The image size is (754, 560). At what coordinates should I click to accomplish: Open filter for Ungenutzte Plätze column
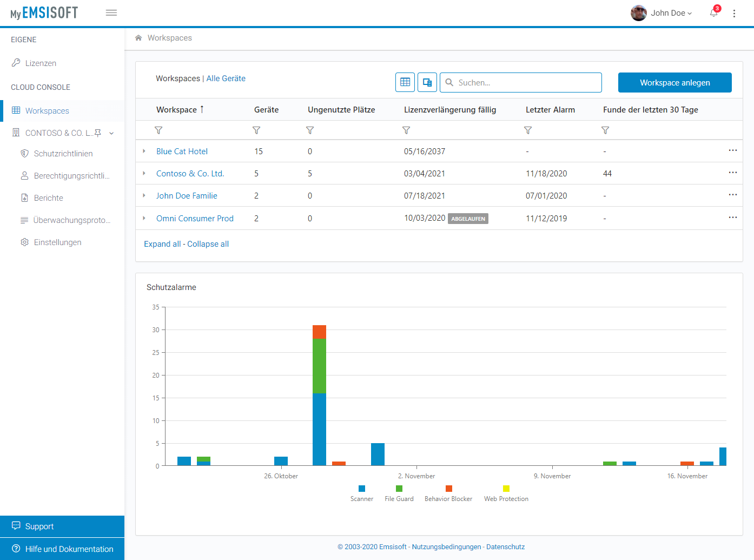[310, 130]
